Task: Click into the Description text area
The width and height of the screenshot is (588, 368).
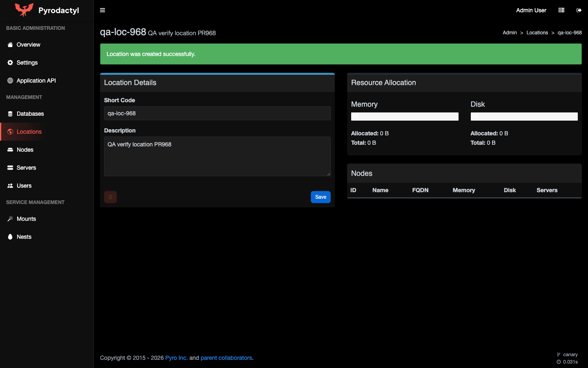Action: [217, 157]
